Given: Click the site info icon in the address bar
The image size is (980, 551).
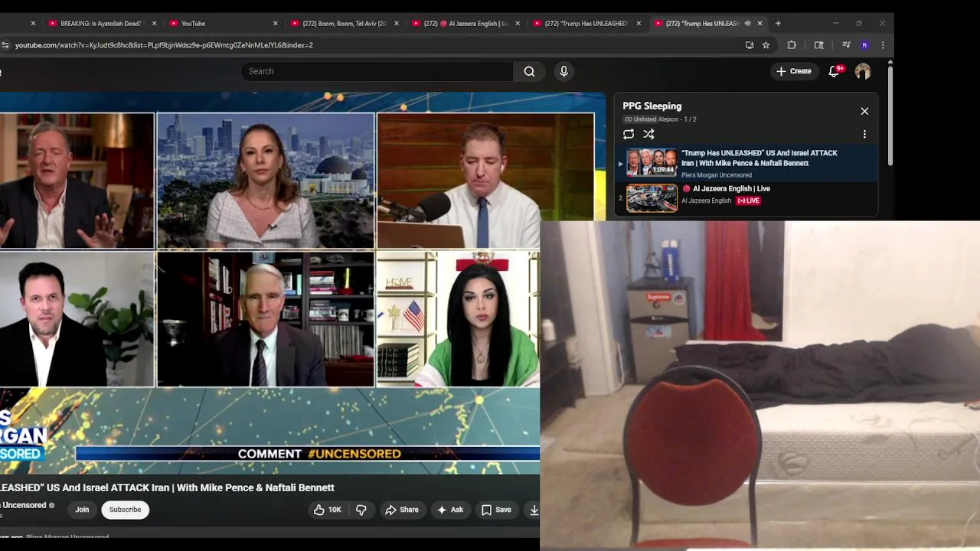Looking at the screenshot, I should coord(5,45).
